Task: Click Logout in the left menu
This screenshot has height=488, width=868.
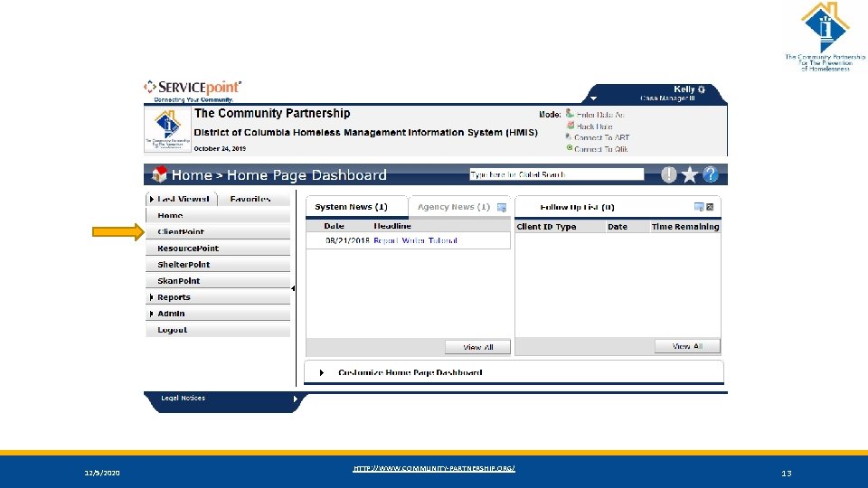Action: (x=218, y=330)
